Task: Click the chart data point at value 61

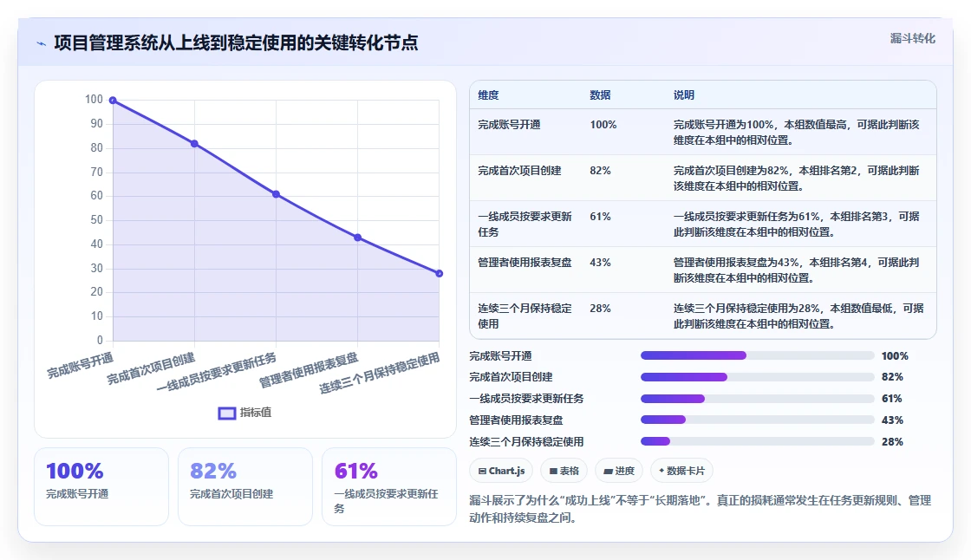Action: tap(277, 194)
